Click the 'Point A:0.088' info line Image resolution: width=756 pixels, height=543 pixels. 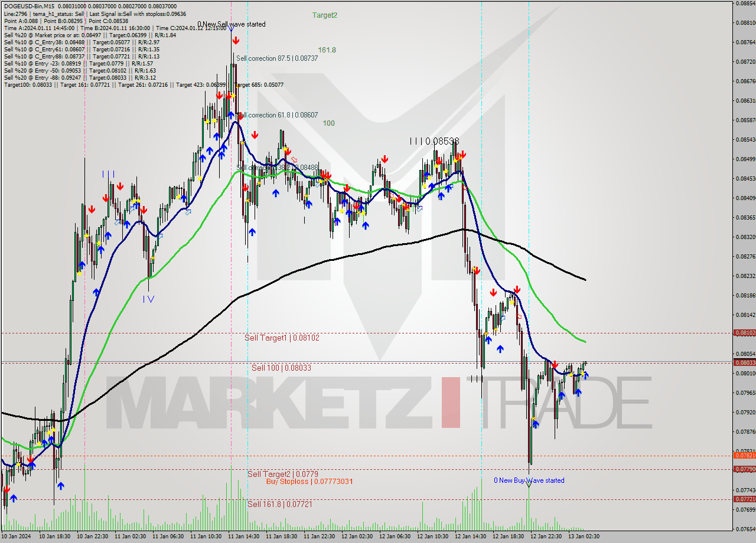[x=66, y=21]
